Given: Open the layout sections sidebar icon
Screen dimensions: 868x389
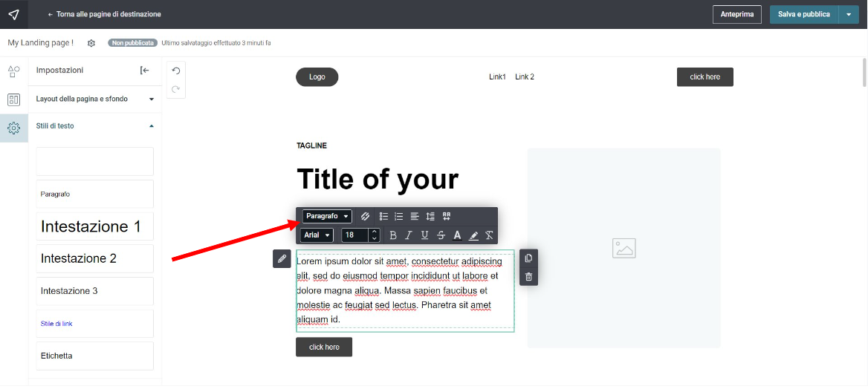Looking at the screenshot, I should 14,99.
